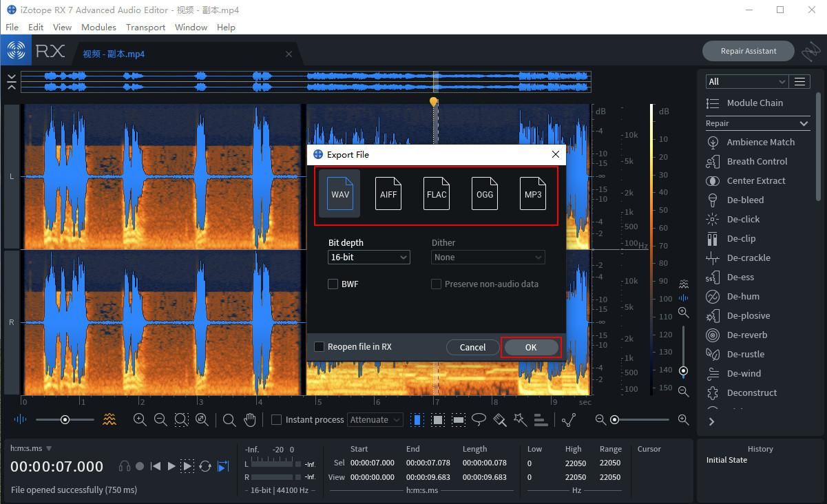Select the Time selection tool

417,419
